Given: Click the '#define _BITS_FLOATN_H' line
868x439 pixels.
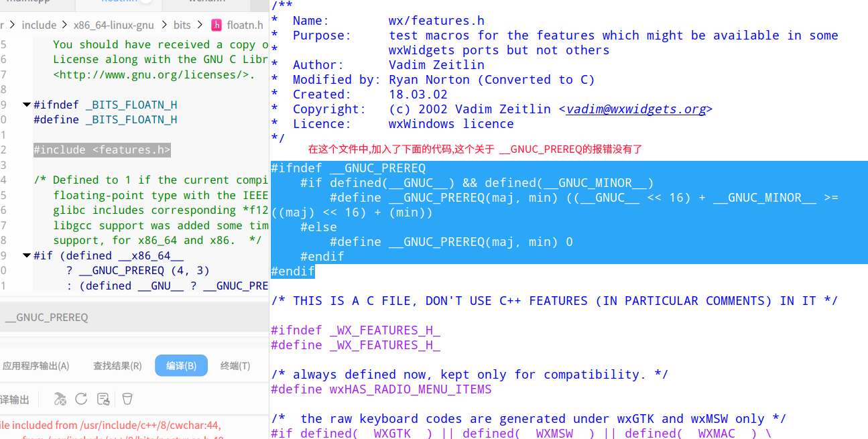Looking at the screenshot, I should tap(105, 120).
